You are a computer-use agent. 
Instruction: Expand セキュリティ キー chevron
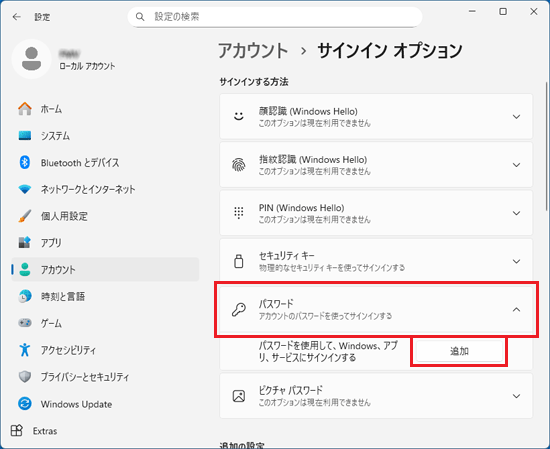pos(516,261)
